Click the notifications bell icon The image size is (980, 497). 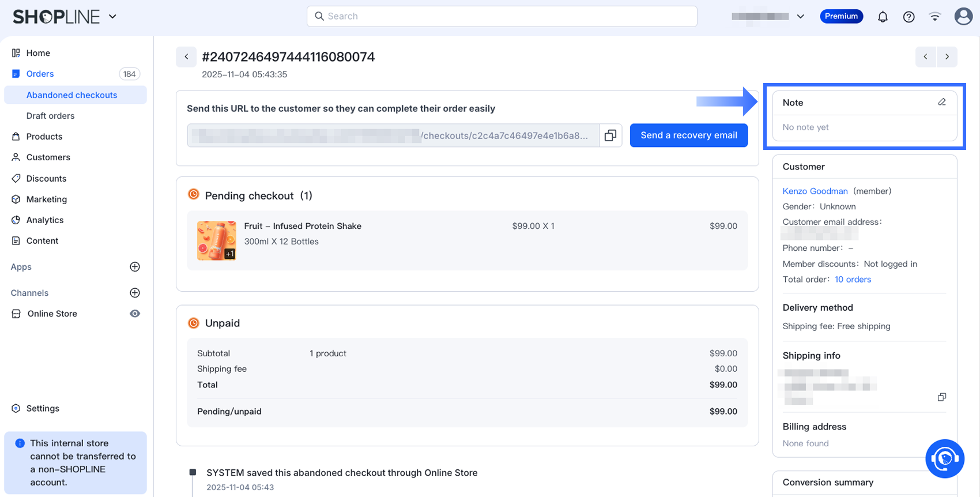click(x=883, y=17)
